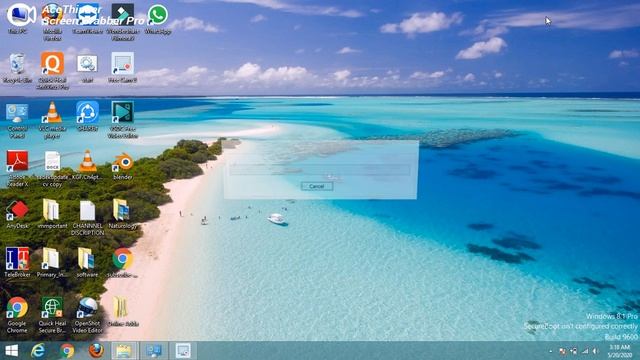640x360 pixels.
Task: Open network signal tray icon
Action: [585, 351]
